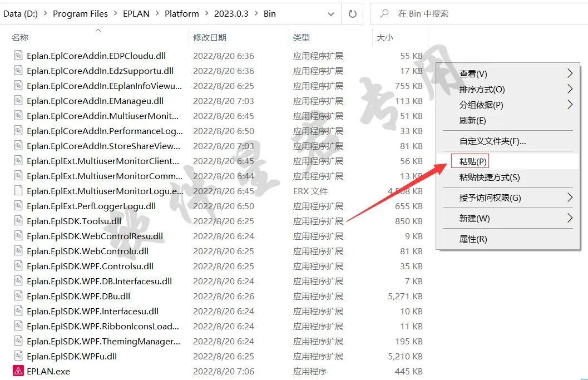This screenshot has width=588, height=380.
Task: Click the file icon of Eplan.EplCoreAddin.EDPCloudu.dll
Action: click(x=18, y=56)
